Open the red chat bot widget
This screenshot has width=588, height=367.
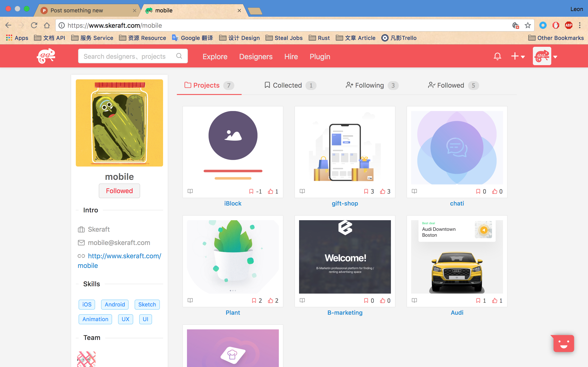pyautogui.click(x=563, y=343)
